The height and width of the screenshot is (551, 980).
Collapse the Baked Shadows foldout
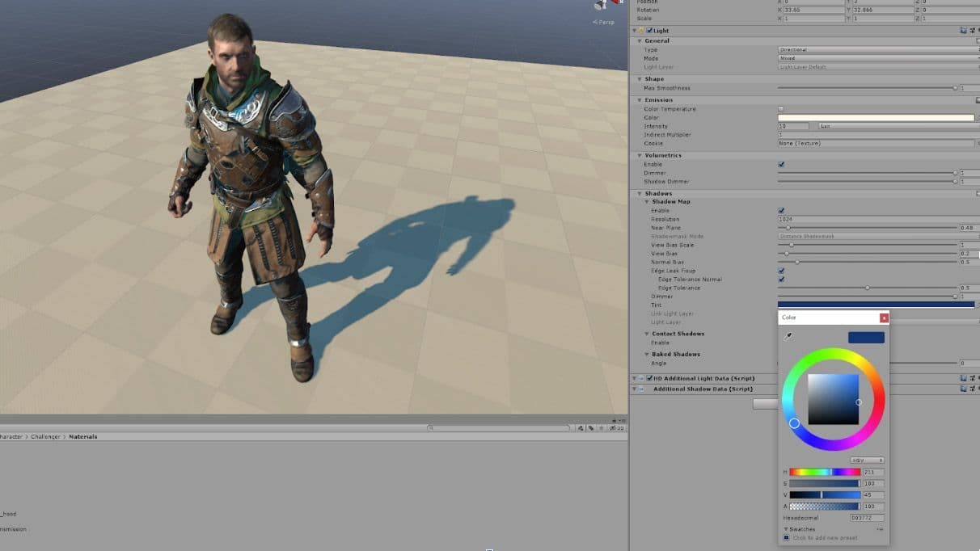pos(647,354)
